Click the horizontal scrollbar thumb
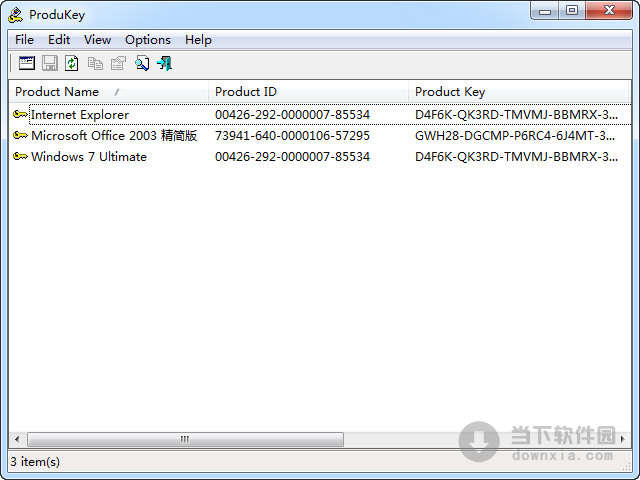 point(185,439)
